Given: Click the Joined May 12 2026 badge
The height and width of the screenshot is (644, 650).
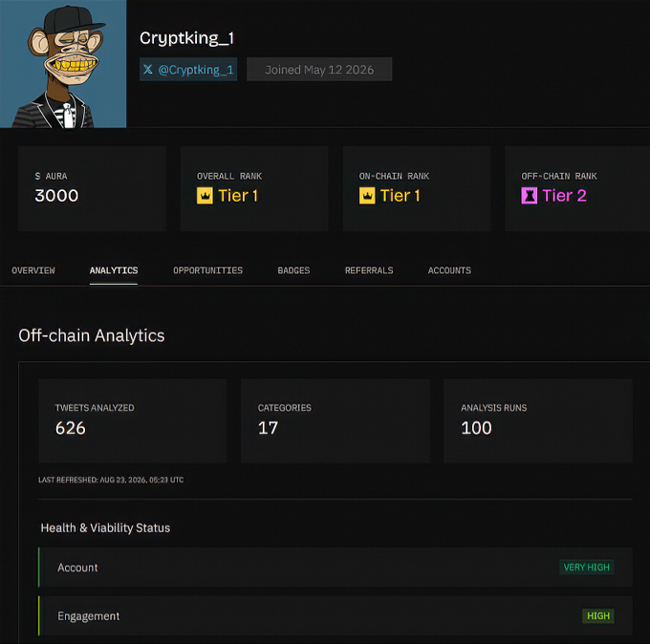Looking at the screenshot, I should coord(319,69).
